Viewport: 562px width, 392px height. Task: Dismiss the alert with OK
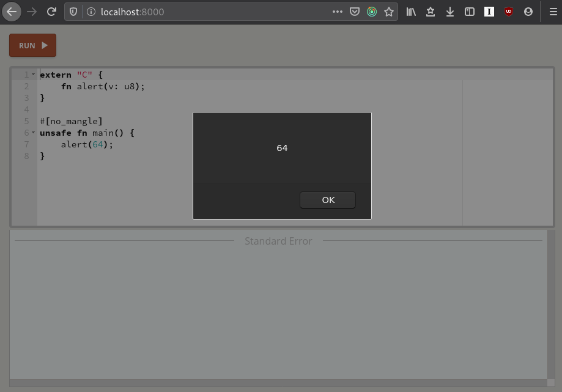pos(328,200)
